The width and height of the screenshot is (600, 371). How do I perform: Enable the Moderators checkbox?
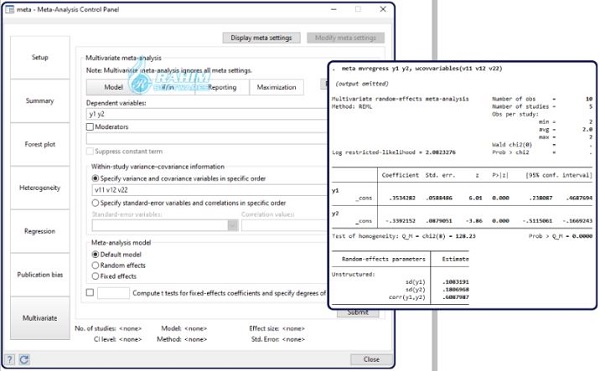pyautogui.click(x=90, y=127)
